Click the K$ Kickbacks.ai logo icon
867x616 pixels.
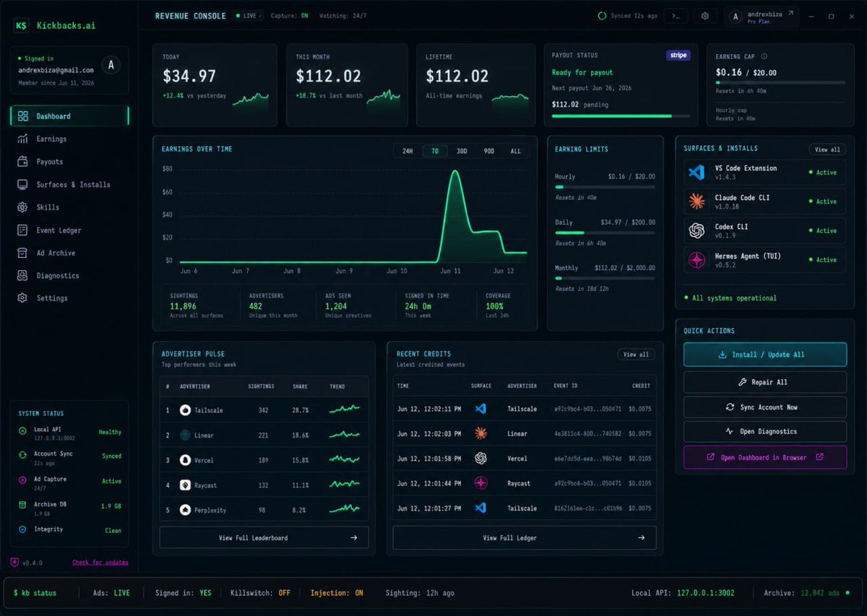click(22, 25)
